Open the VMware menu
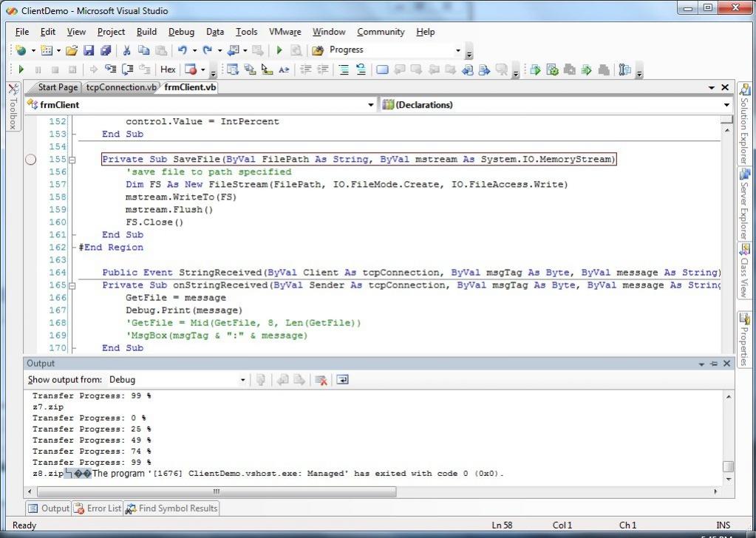 click(x=285, y=32)
